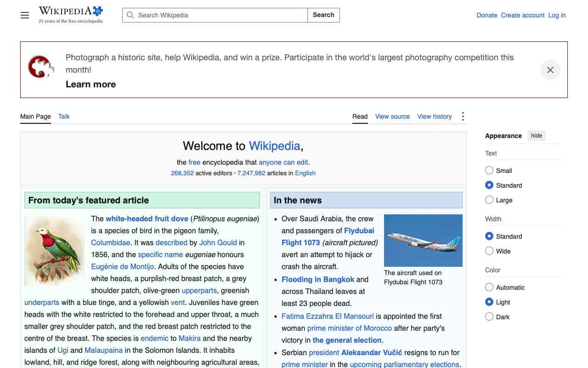This screenshot has height=368, width=588.
Task: Click the Columbidae link
Action: pyautogui.click(x=111, y=242)
